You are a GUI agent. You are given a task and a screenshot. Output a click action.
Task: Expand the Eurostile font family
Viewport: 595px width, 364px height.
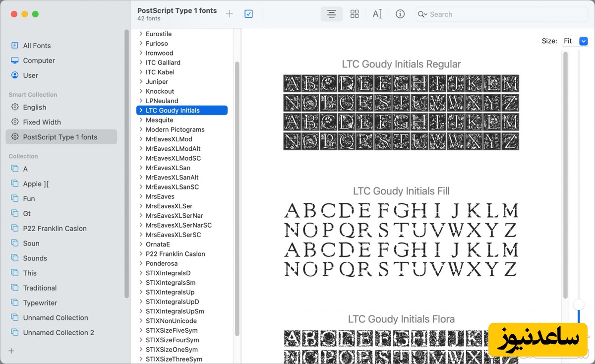click(141, 34)
